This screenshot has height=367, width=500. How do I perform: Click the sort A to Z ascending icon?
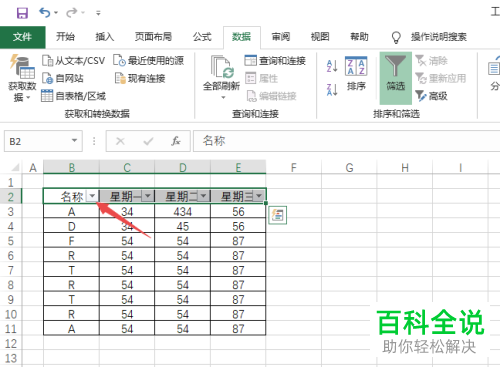(x=332, y=66)
